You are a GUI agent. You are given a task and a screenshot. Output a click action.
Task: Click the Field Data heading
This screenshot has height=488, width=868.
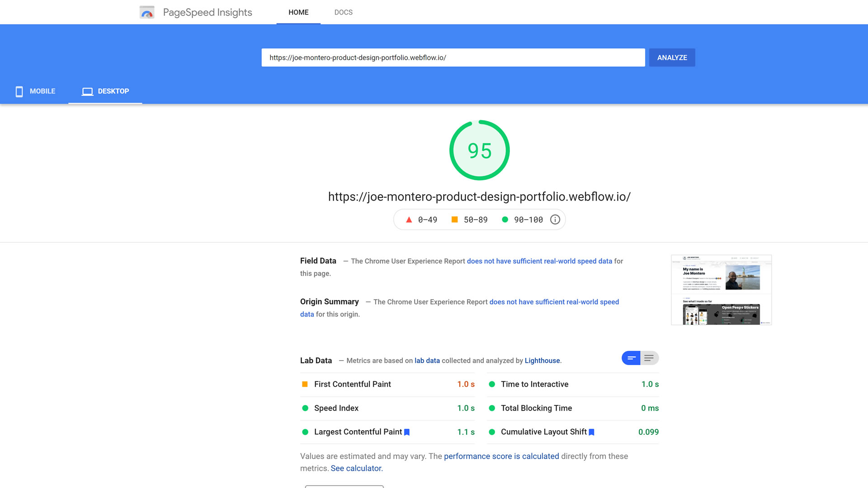click(318, 261)
